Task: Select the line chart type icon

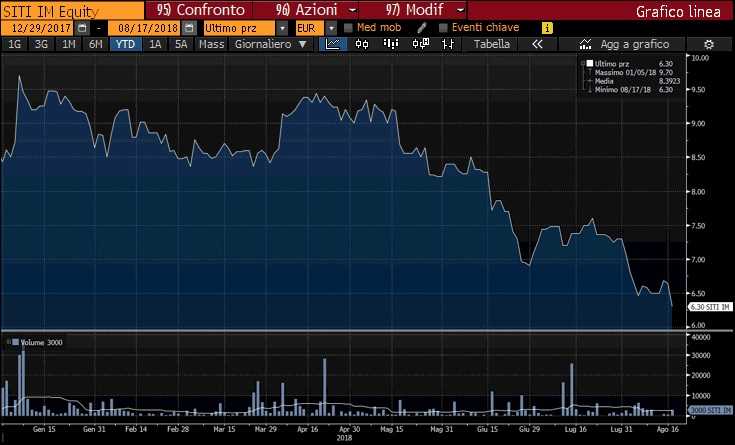Action: 333,45
